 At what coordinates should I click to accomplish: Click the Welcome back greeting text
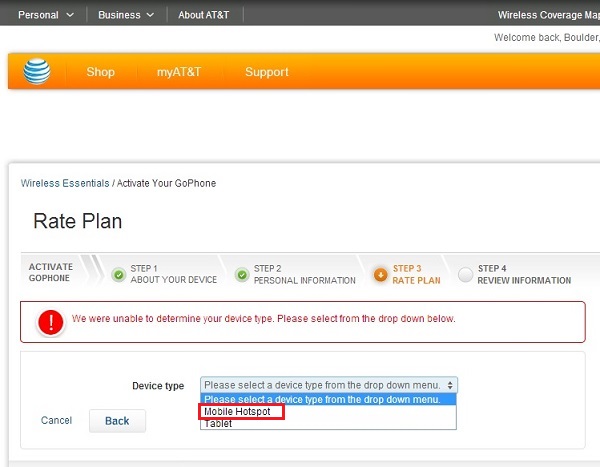click(547, 38)
